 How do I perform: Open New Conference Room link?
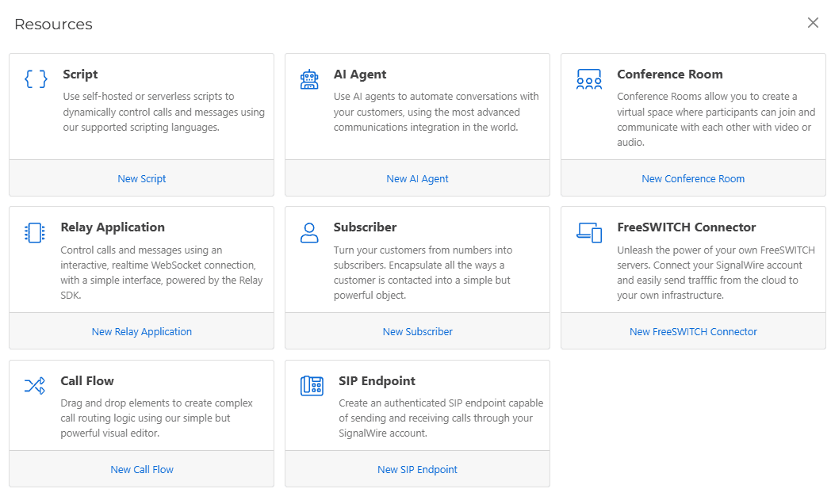(693, 179)
